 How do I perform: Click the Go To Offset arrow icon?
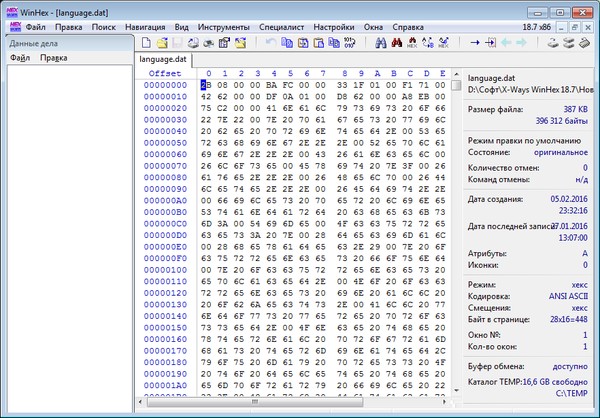[x=475, y=43]
